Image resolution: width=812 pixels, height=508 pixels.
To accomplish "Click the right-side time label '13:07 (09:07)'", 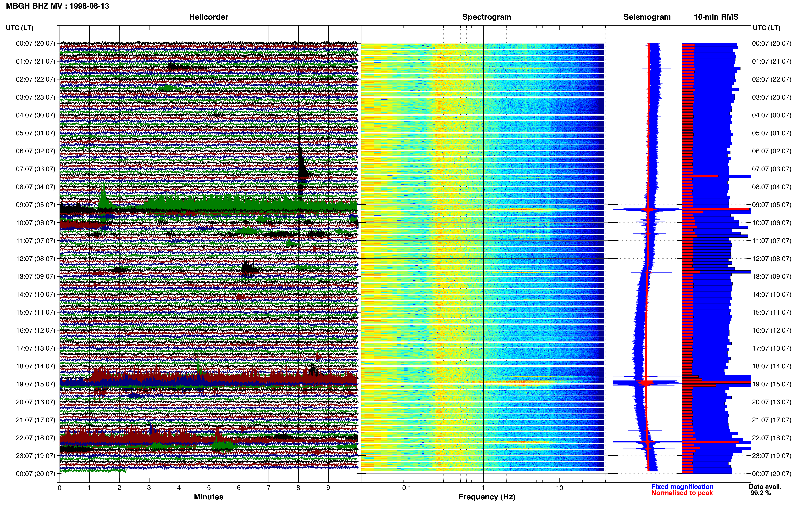I will tap(772, 277).
